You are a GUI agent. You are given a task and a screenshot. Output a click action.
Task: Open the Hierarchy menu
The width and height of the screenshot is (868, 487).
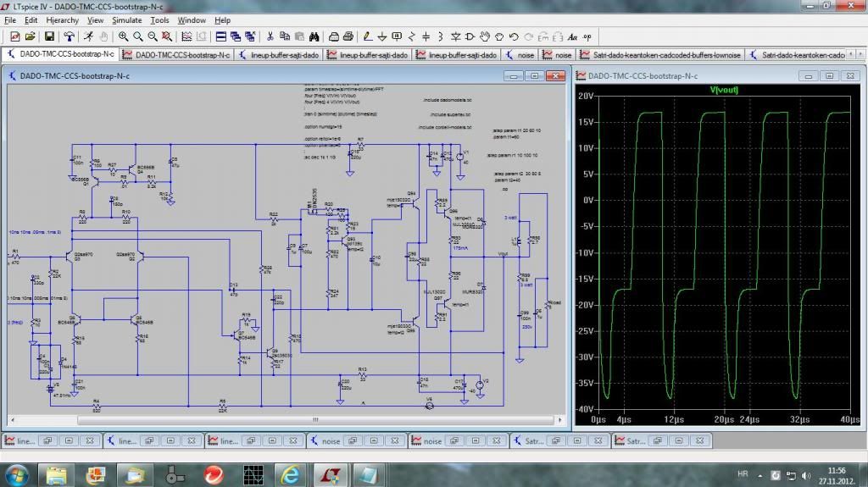tap(62, 20)
